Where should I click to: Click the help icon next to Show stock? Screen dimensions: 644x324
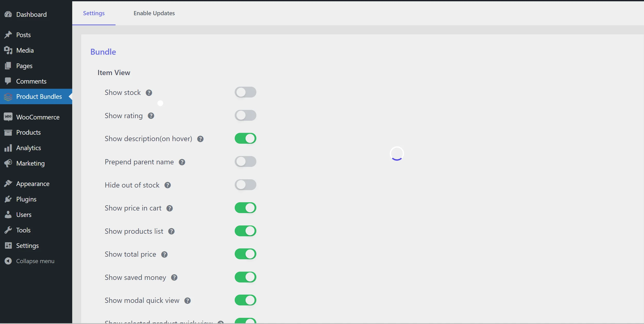tap(150, 92)
